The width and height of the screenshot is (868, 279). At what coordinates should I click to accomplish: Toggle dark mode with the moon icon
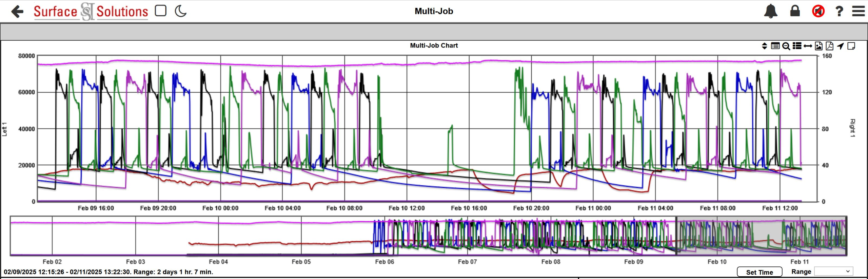click(x=181, y=11)
